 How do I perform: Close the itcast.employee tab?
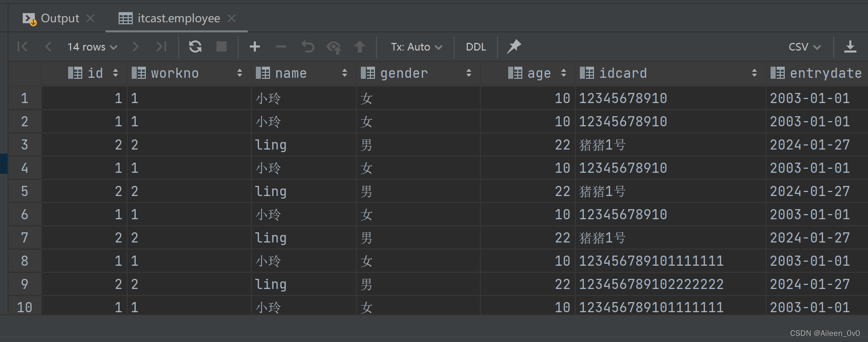coord(232,19)
